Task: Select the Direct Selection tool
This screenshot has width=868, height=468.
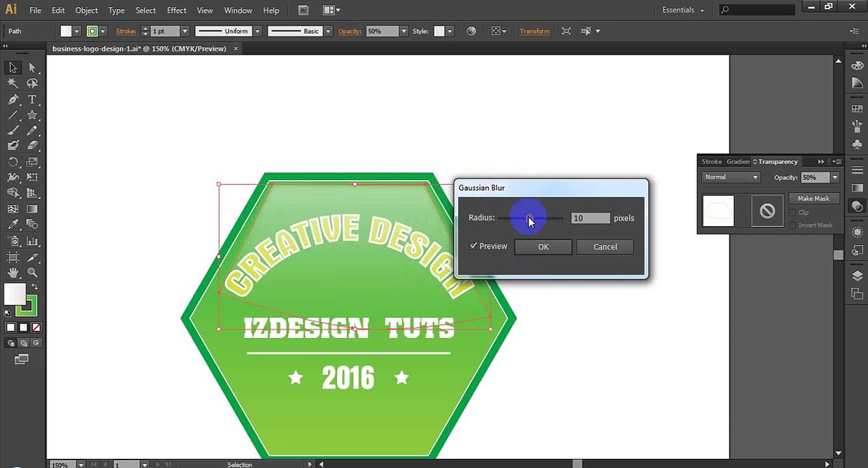Action: pos(32,68)
